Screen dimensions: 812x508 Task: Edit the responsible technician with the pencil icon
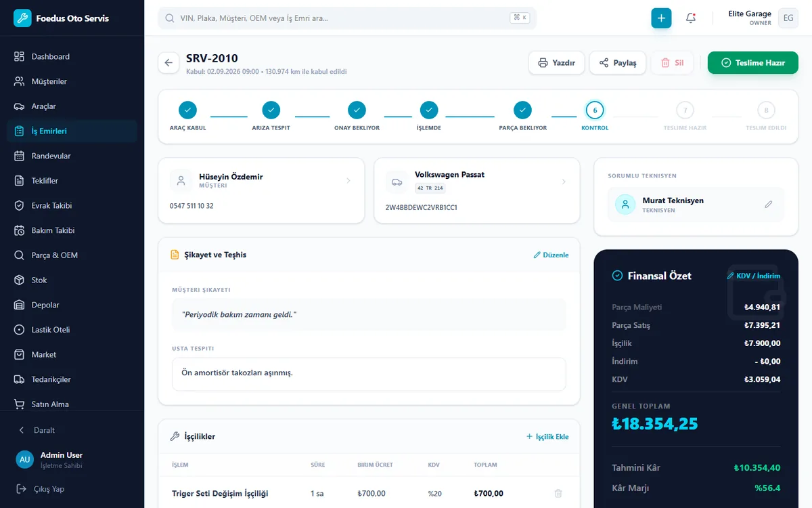click(x=769, y=204)
